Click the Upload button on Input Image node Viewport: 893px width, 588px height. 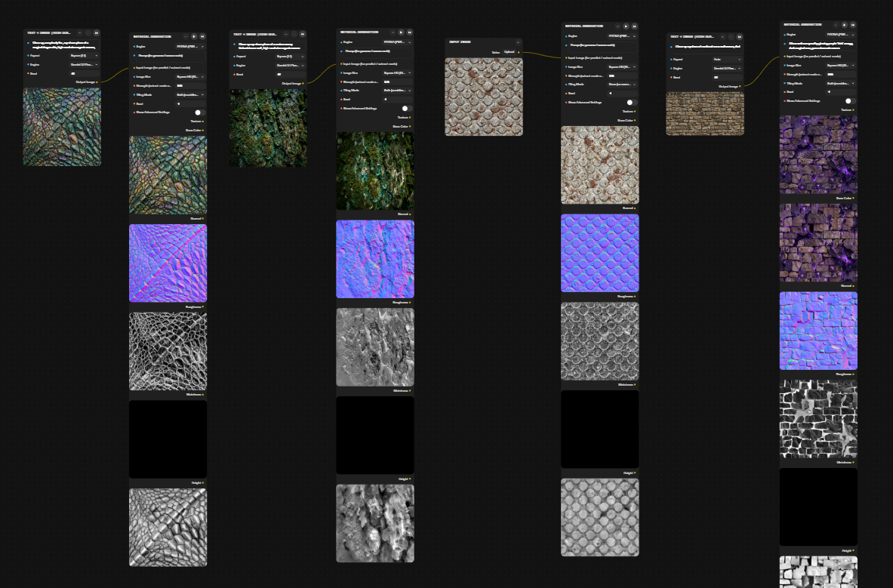(x=509, y=52)
